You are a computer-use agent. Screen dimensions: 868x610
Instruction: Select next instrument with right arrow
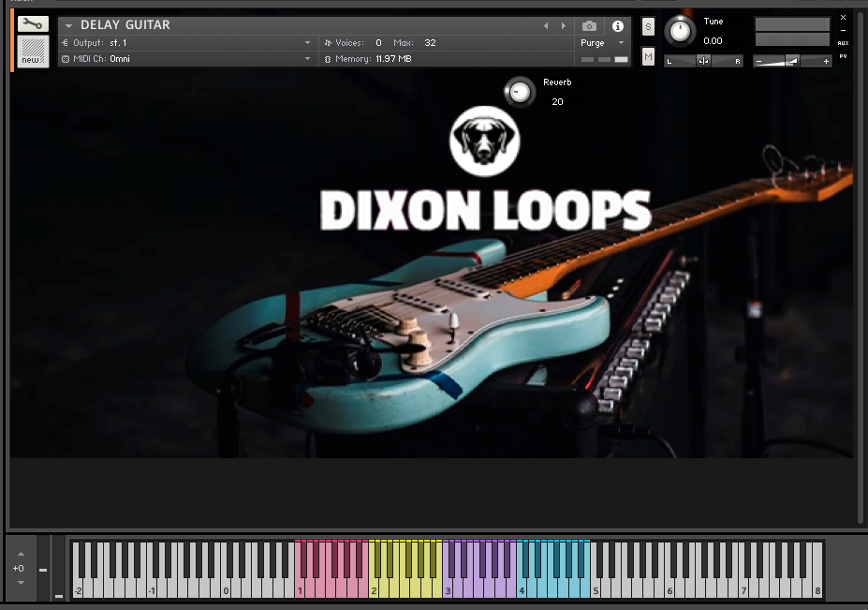pos(563,26)
